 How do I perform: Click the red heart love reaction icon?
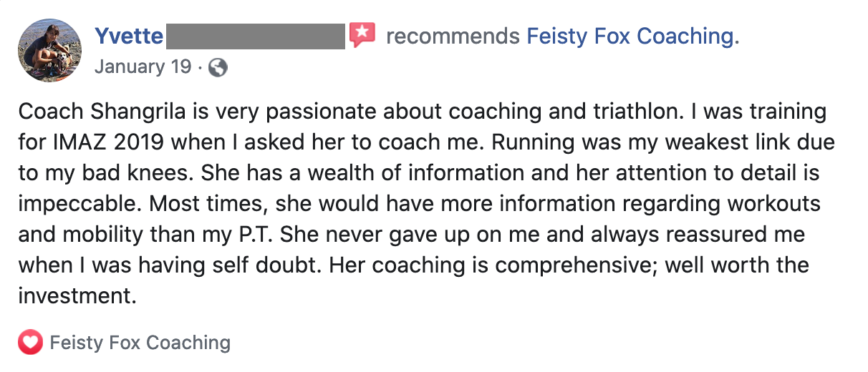click(30, 343)
